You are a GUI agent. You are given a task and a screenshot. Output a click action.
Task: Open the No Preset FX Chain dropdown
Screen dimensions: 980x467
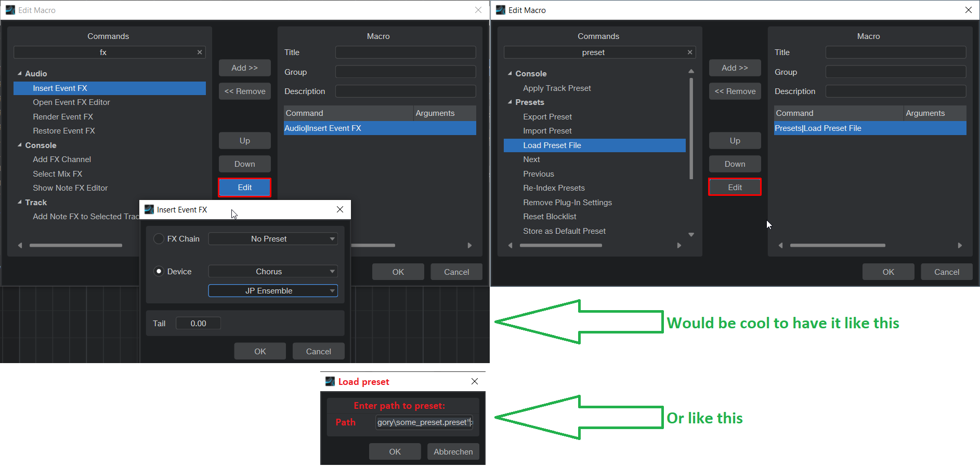273,239
